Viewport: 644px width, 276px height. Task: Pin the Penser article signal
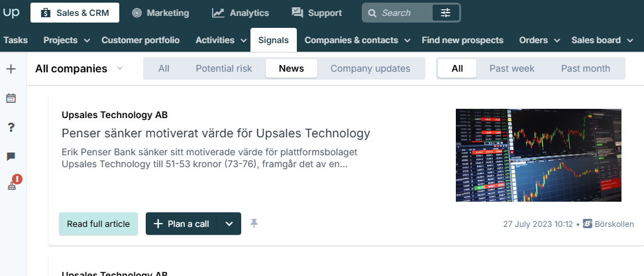click(x=254, y=224)
